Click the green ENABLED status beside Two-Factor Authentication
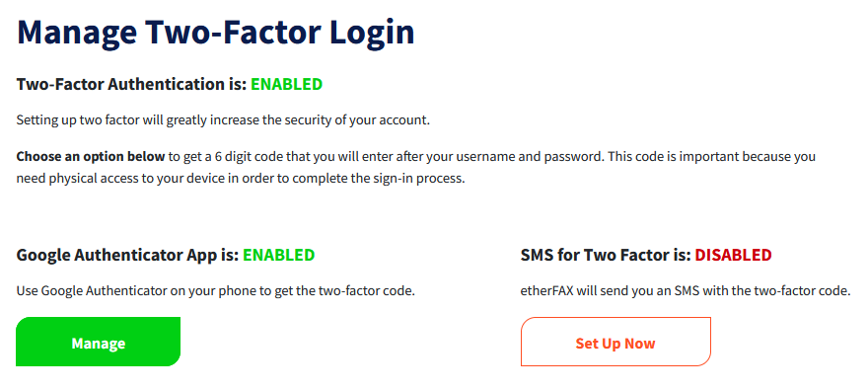The height and width of the screenshot is (390, 868). [x=287, y=84]
